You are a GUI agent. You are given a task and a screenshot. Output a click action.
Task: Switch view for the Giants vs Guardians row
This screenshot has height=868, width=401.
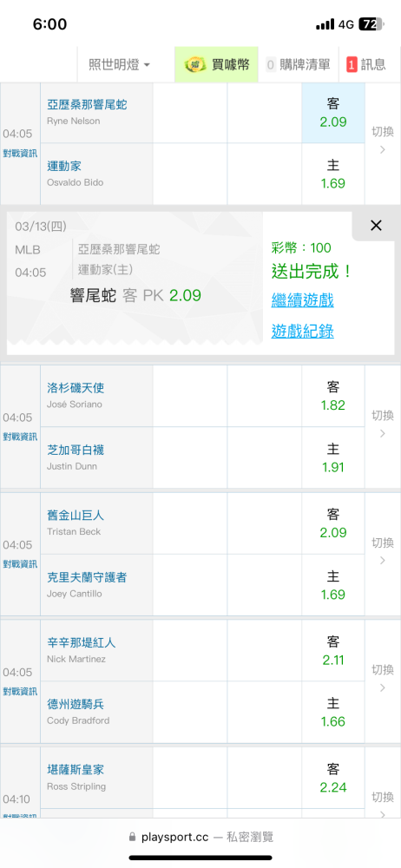point(382,551)
